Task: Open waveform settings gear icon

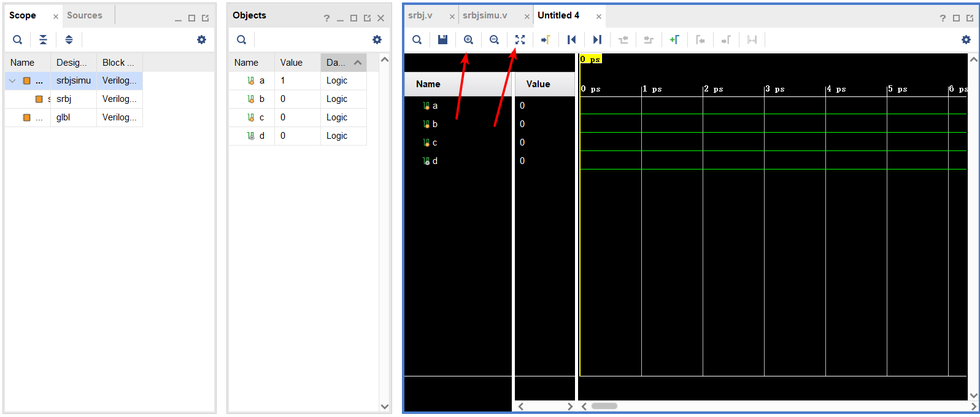Action: point(966,40)
